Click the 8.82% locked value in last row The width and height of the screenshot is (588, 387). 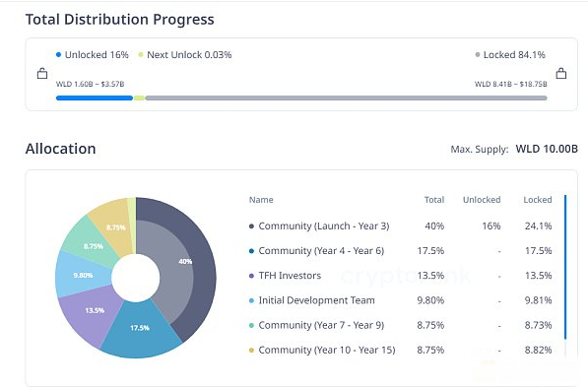[x=538, y=350]
